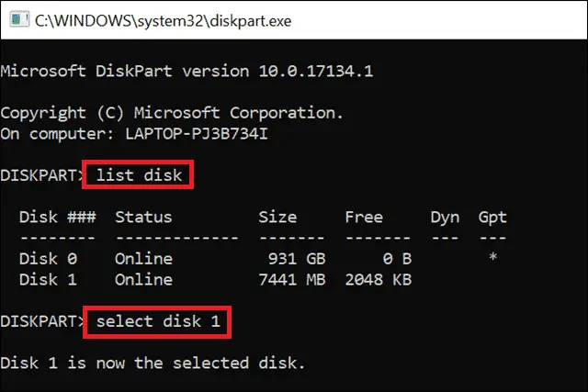The height and width of the screenshot is (392, 588).
Task: Click the 931 GB size value
Action: [x=297, y=259]
